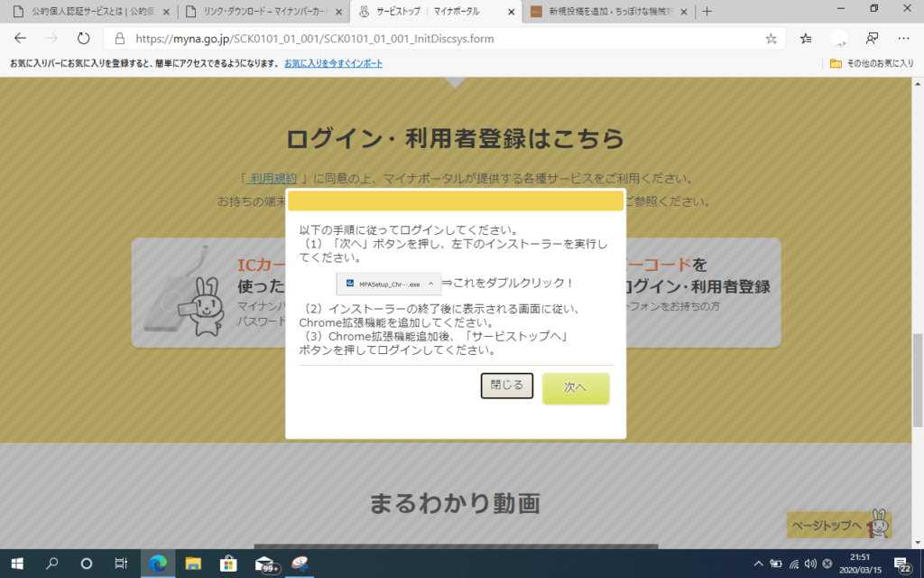The height and width of the screenshot is (578, 924).
Task: Click the Wi-Fi network tray icon
Action: coord(794,564)
